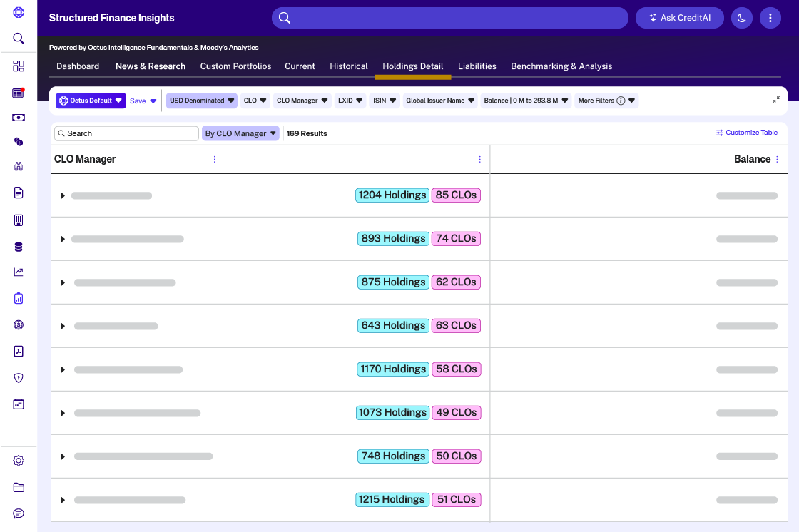
Task: Open holdings column three-dot menu
Action: click(479, 160)
